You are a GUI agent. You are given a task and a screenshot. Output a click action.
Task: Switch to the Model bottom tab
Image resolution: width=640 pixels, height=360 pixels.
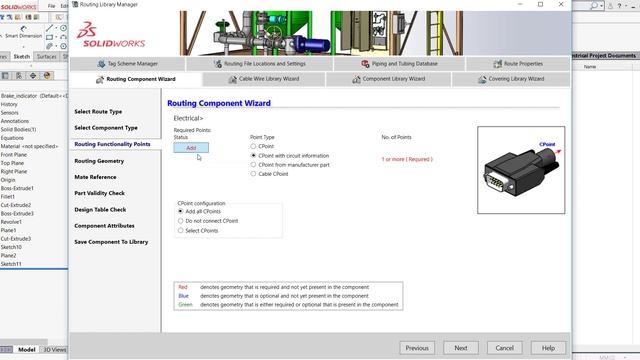pos(27,349)
